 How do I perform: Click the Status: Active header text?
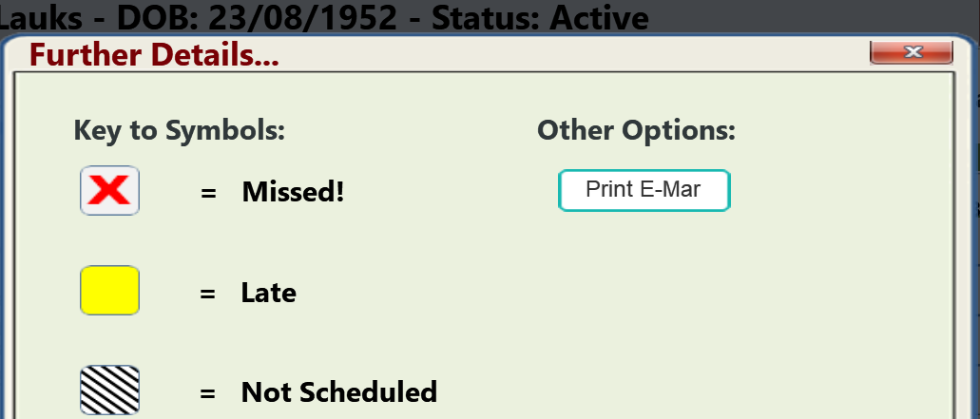(x=541, y=17)
